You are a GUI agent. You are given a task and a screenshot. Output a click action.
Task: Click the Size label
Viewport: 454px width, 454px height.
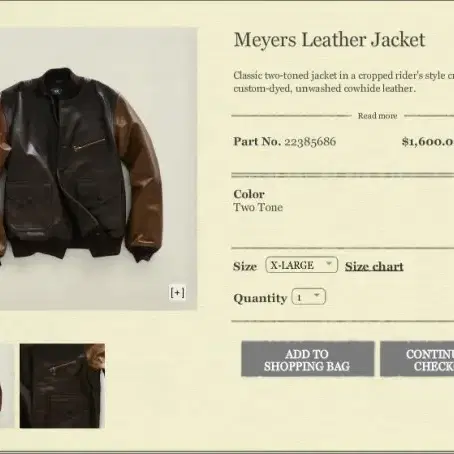click(245, 266)
